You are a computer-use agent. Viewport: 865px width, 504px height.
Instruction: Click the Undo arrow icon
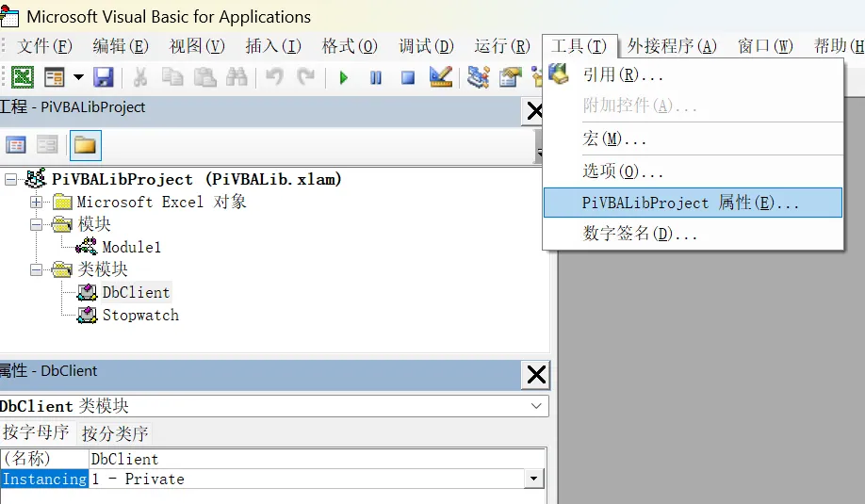(273, 77)
